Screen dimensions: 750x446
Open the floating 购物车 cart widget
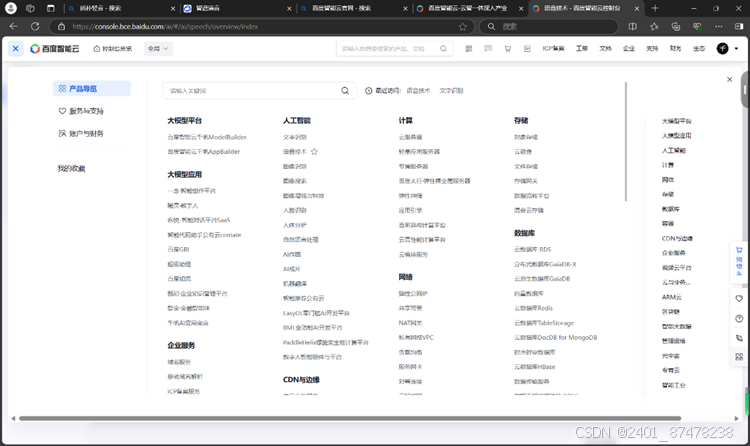(x=739, y=261)
